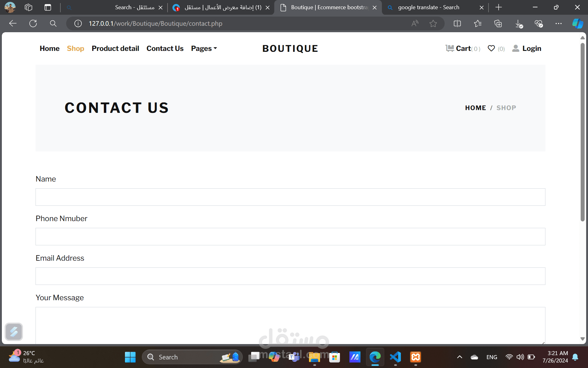Click the Login user icon
This screenshot has width=588, height=368.
click(516, 48)
